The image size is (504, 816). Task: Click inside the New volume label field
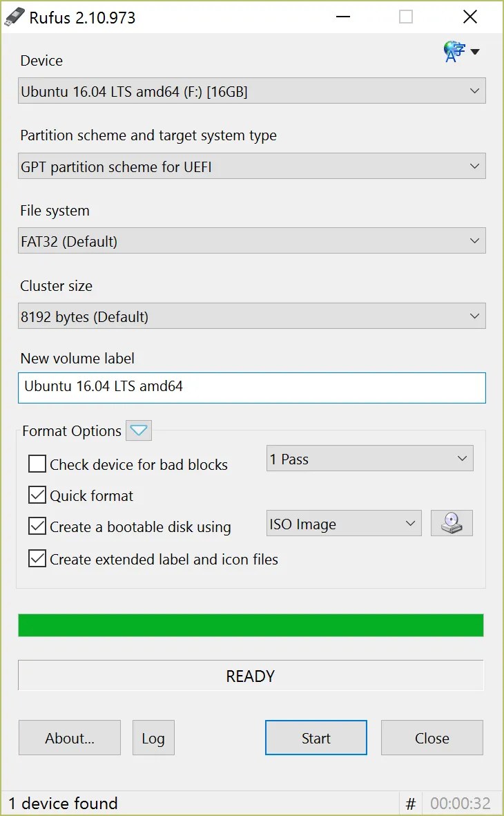click(x=252, y=388)
